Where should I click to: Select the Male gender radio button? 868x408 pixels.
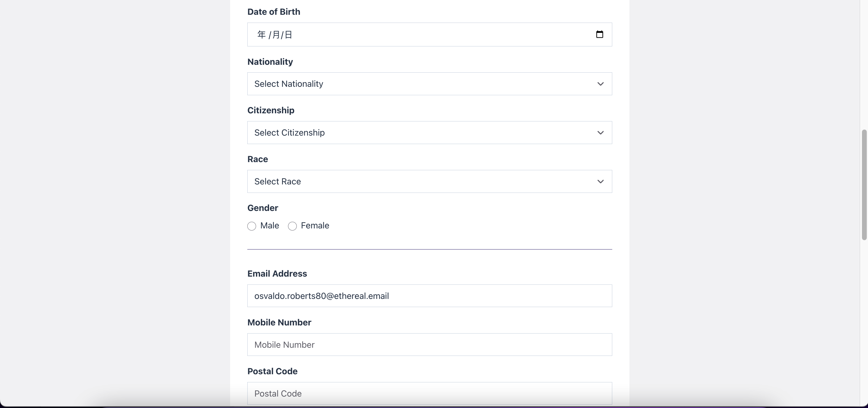pyautogui.click(x=252, y=226)
